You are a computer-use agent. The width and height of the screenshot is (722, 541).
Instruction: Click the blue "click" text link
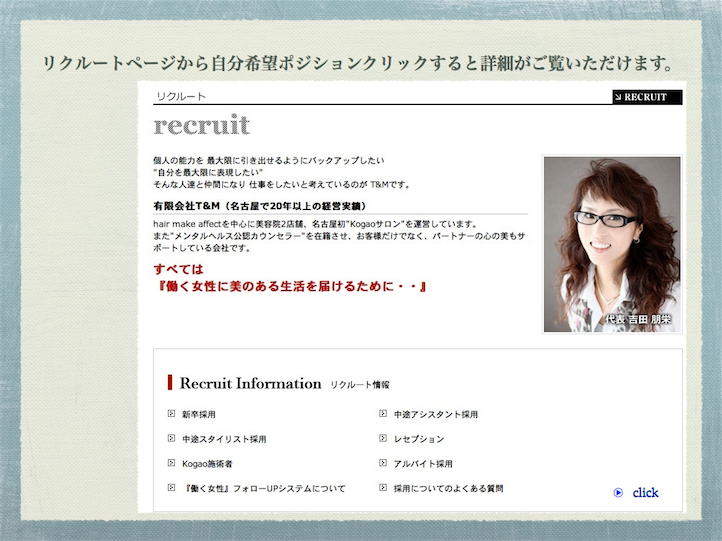[x=645, y=492]
